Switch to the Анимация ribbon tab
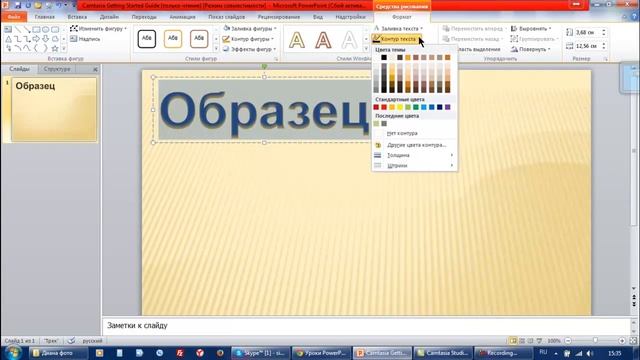This screenshot has width=640, height=360. [182, 17]
